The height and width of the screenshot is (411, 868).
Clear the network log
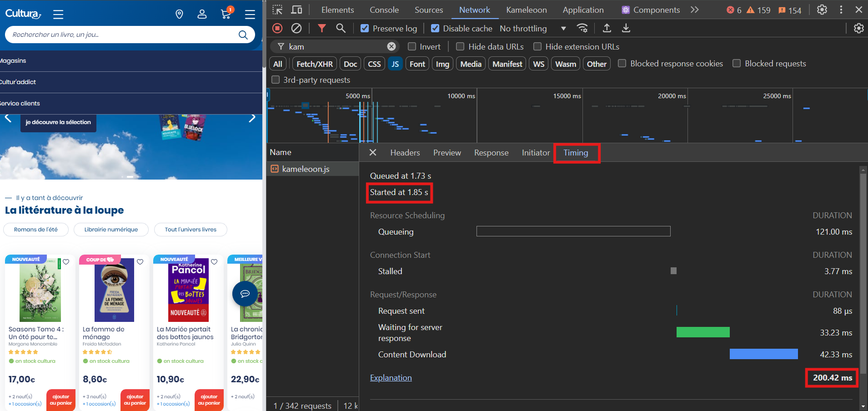pos(296,28)
